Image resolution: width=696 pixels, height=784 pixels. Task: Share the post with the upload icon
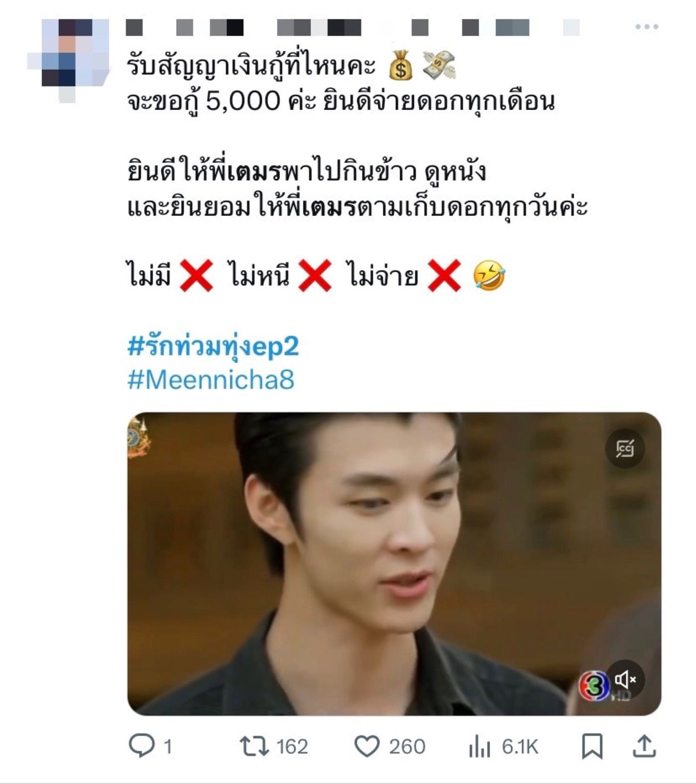click(644, 746)
